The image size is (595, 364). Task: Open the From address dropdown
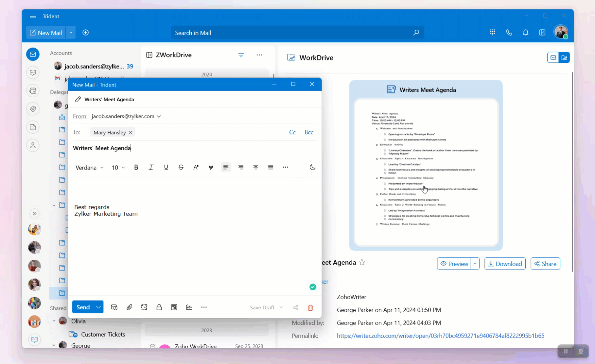tap(159, 116)
